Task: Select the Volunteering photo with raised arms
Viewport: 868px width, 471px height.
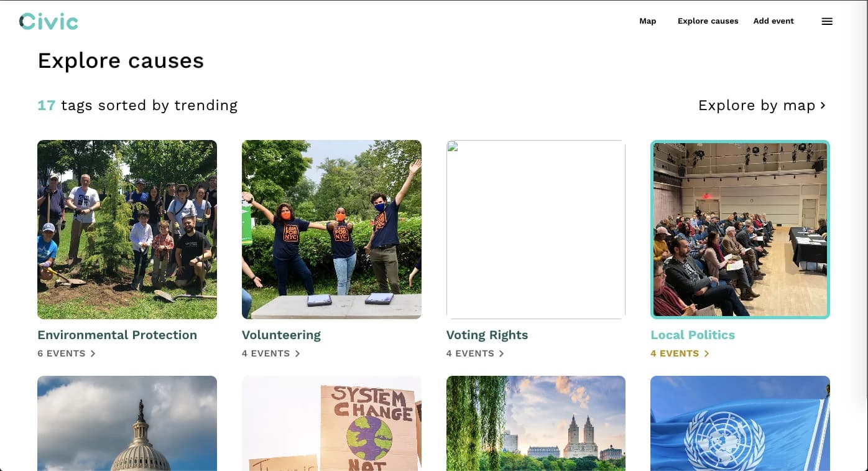Action: (331, 230)
